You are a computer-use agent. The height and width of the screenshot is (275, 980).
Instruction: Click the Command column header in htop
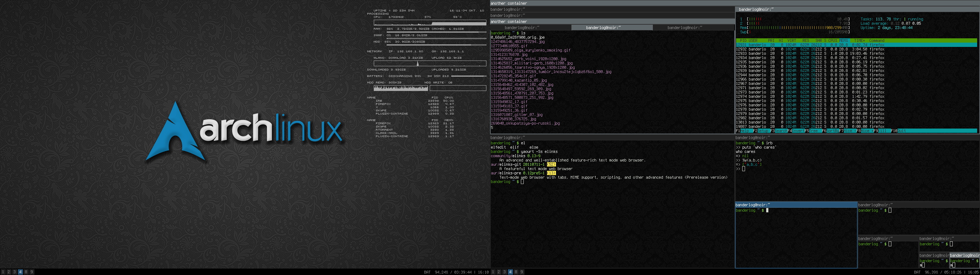click(x=877, y=41)
